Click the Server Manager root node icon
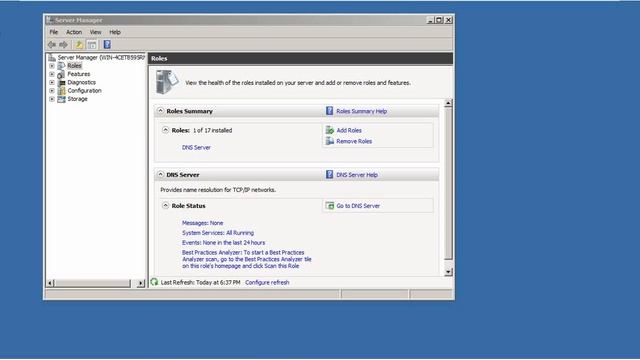Screen dimensions: 640x360 coord(51,57)
